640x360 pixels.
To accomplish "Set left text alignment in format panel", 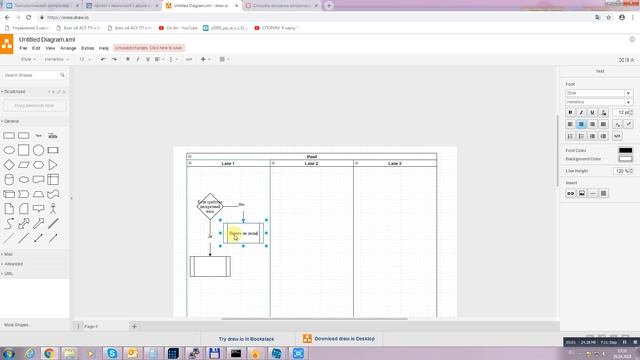I will [570, 124].
